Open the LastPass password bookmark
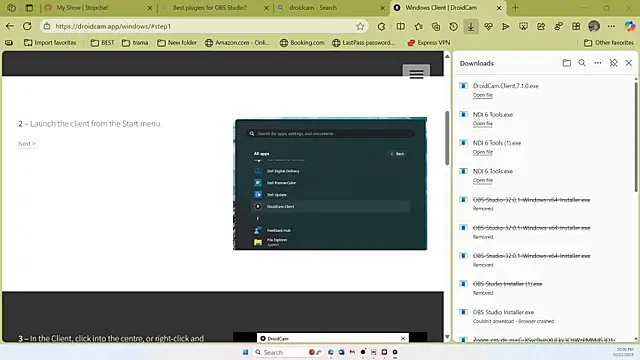The width and height of the screenshot is (640, 360). coord(363,42)
